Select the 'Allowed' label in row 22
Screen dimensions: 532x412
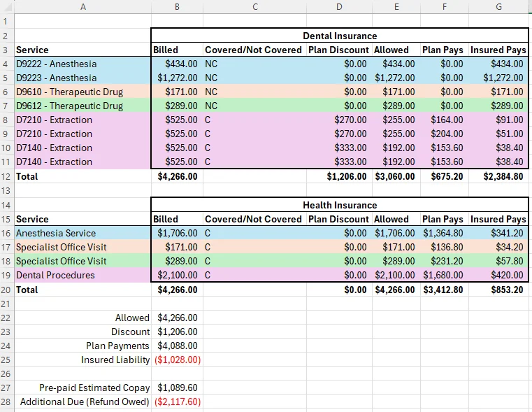click(82, 318)
